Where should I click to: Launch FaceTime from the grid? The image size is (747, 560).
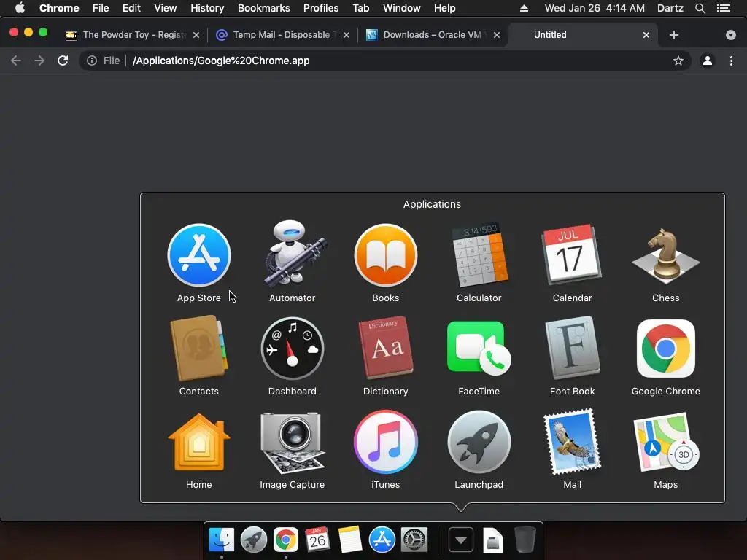[x=479, y=349]
